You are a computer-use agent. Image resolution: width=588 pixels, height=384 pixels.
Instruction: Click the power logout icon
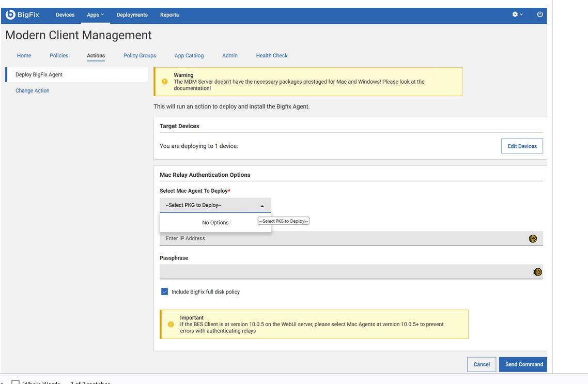click(x=540, y=14)
